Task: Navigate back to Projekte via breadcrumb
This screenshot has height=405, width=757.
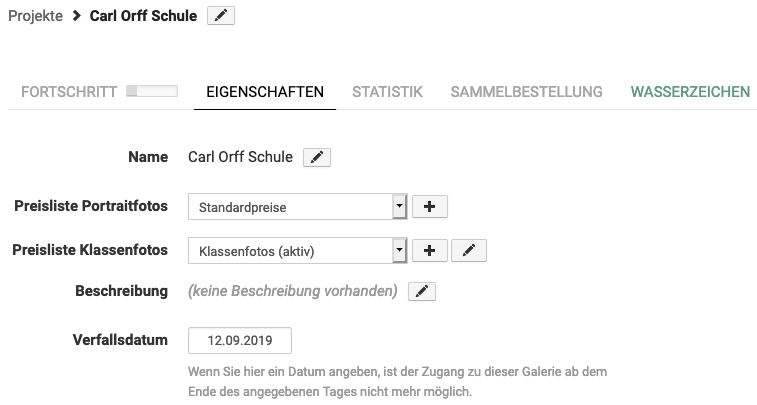Action: point(35,16)
